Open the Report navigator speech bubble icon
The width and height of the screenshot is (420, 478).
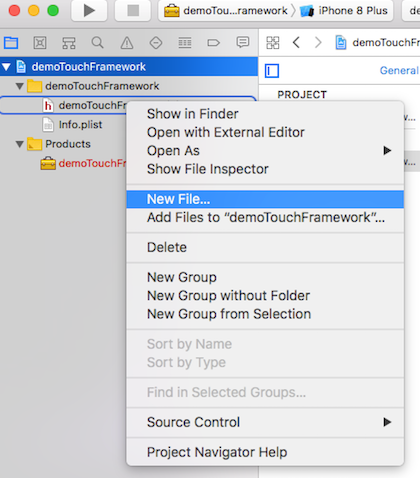[243, 43]
